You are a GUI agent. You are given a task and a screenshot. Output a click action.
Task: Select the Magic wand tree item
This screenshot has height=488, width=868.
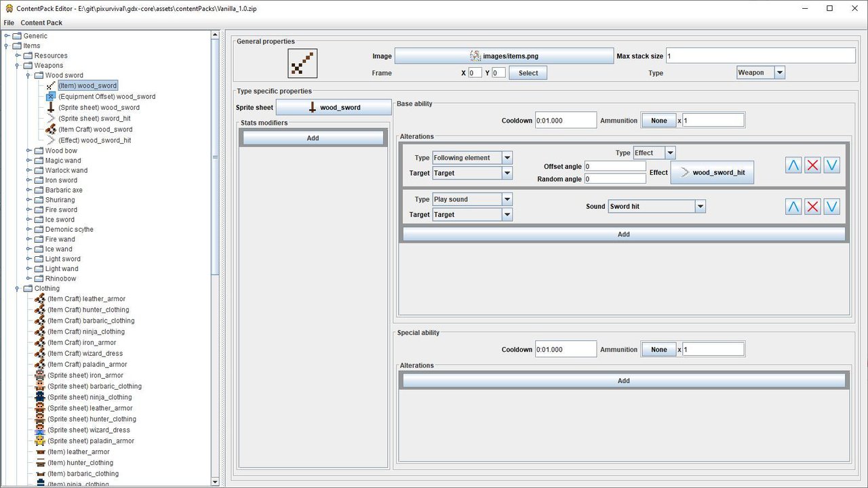pyautogui.click(x=63, y=161)
